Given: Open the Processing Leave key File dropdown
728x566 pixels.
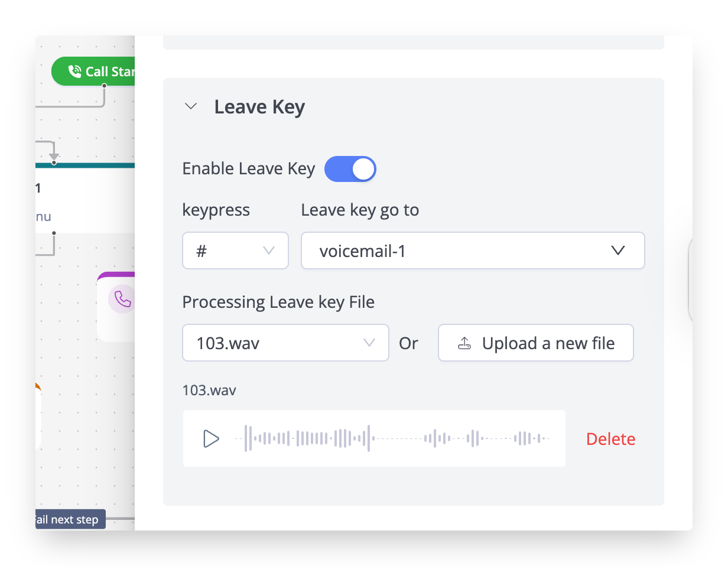Looking at the screenshot, I should point(285,343).
